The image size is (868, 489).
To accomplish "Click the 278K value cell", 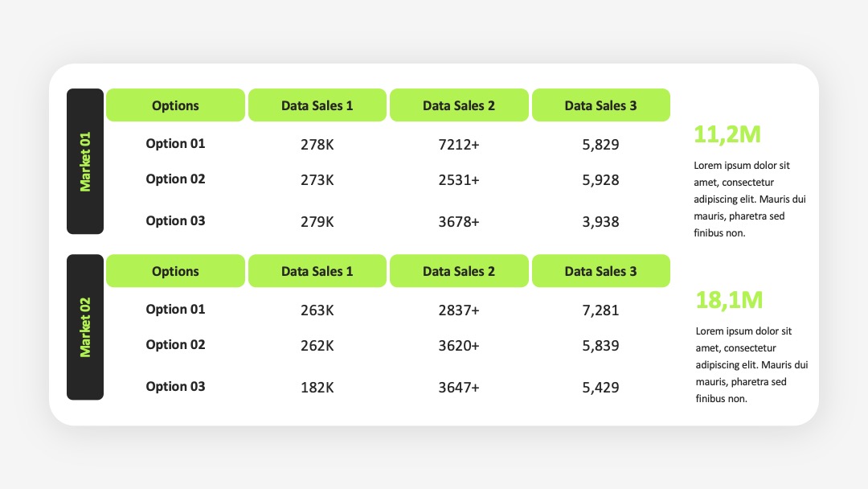I will point(317,145).
